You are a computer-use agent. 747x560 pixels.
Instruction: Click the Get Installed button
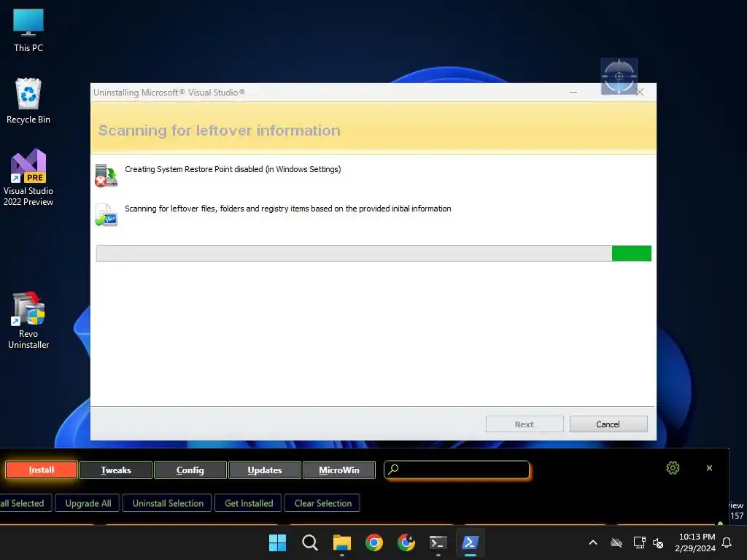pos(249,503)
